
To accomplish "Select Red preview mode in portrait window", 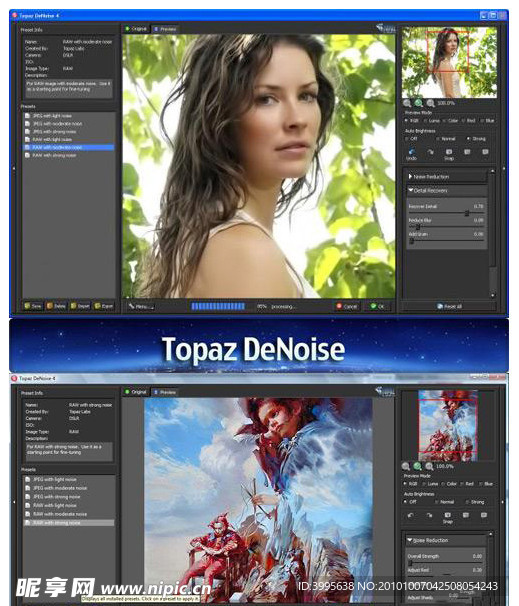I will [x=469, y=121].
